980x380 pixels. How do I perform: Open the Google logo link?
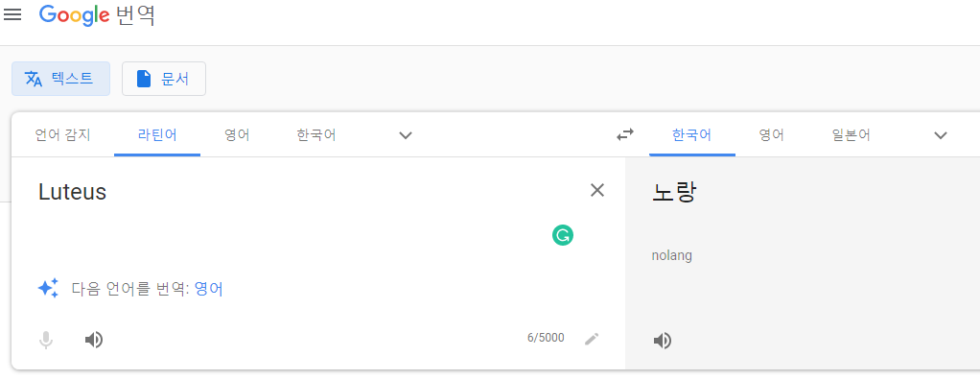point(75,15)
